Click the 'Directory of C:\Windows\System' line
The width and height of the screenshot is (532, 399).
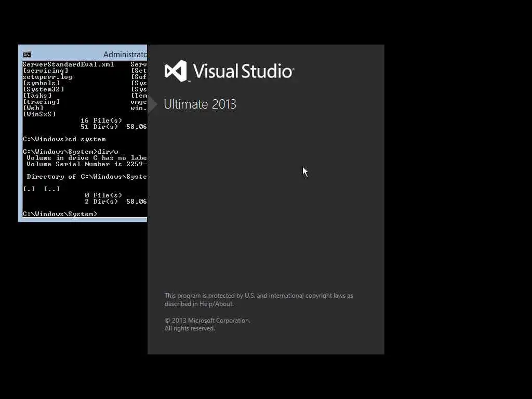[87, 177]
